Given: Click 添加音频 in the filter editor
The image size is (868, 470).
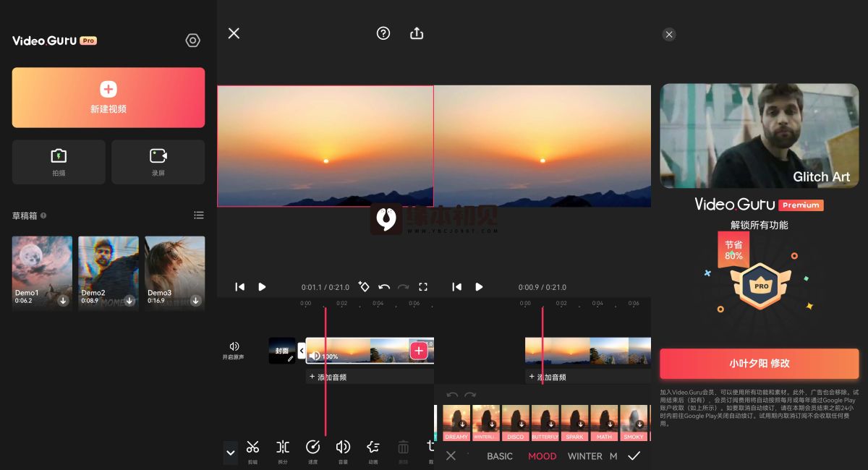Looking at the screenshot, I should [548, 377].
